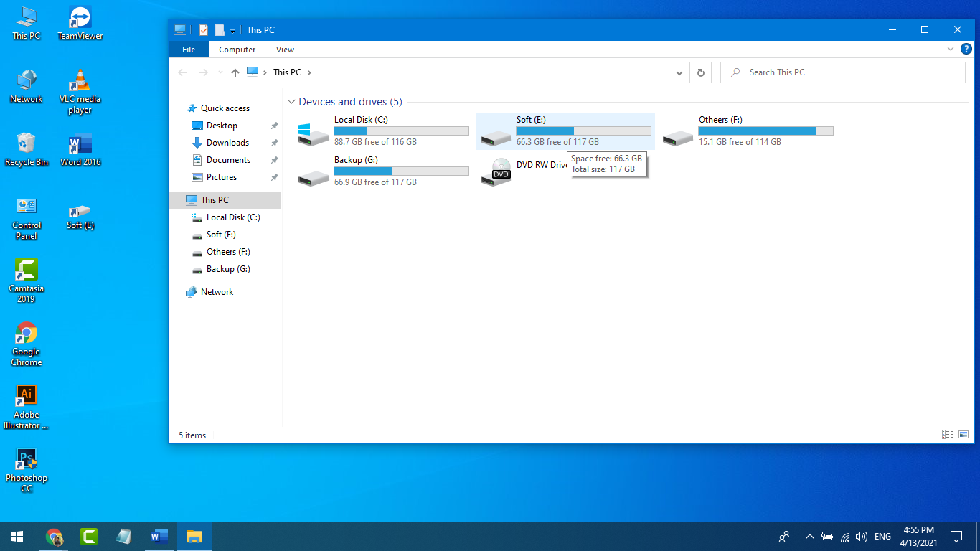
Task: Collapse the Devices and drives group
Action: (291, 102)
